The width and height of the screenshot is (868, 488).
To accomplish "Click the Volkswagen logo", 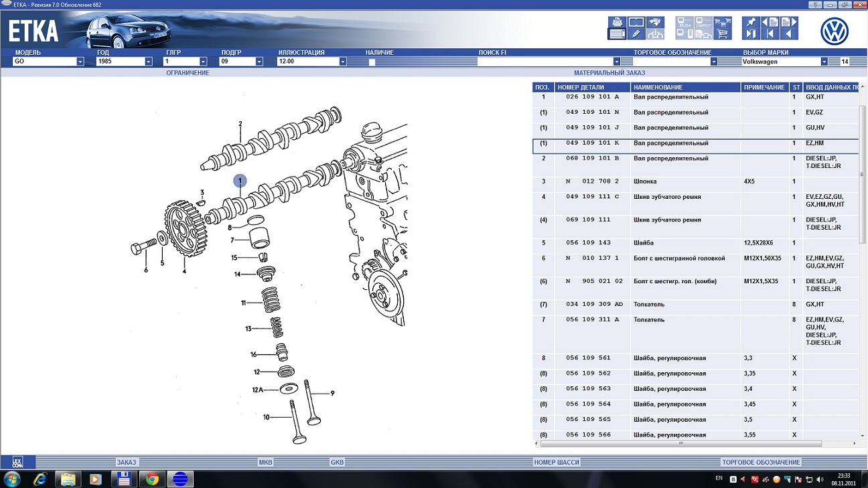I will pyautogui.click(x=835, y=31).
